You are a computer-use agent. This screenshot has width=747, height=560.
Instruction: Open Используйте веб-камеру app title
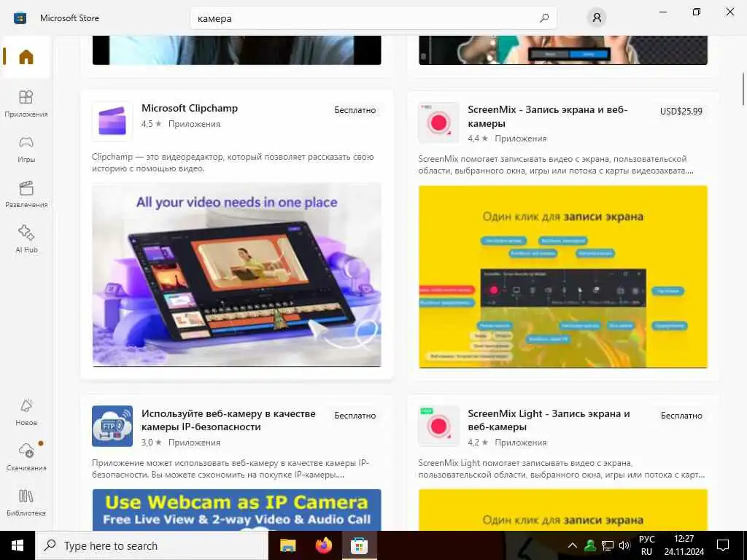[228, 420]
